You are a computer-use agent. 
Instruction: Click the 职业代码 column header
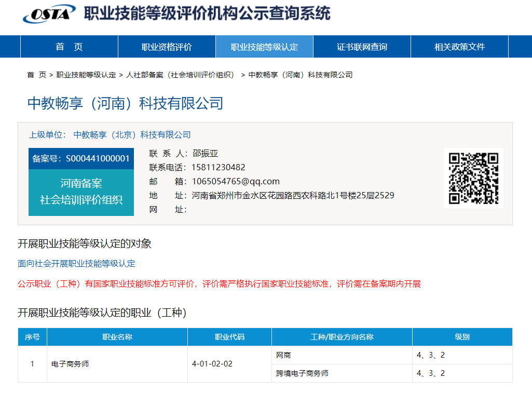(230, 337)
